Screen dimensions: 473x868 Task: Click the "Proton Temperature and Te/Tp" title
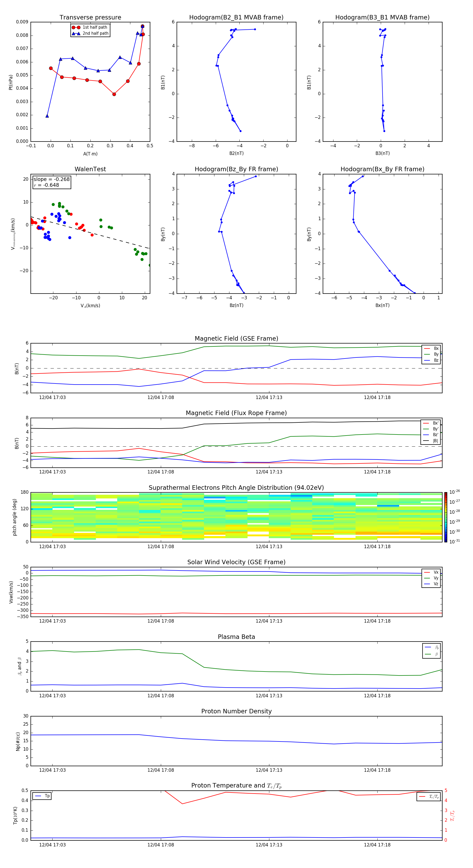(x=236, y=786)
